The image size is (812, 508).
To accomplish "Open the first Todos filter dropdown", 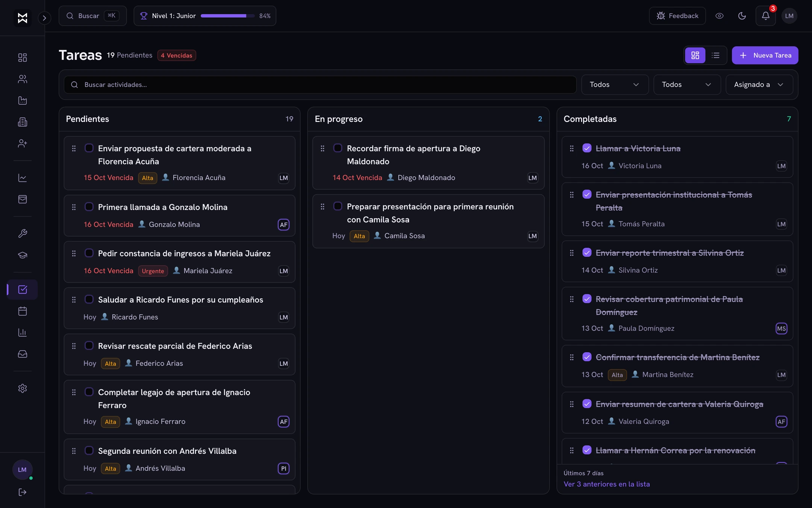I will 615,85.
